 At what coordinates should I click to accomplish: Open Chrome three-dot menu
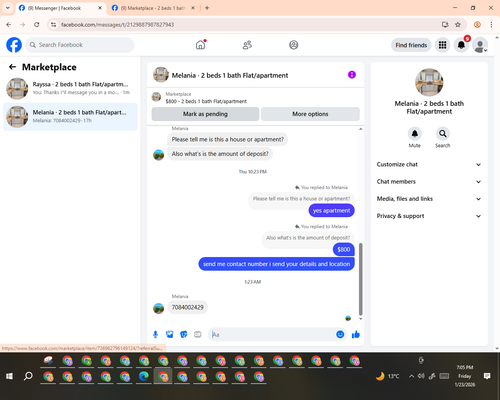[x=491, y=25]
